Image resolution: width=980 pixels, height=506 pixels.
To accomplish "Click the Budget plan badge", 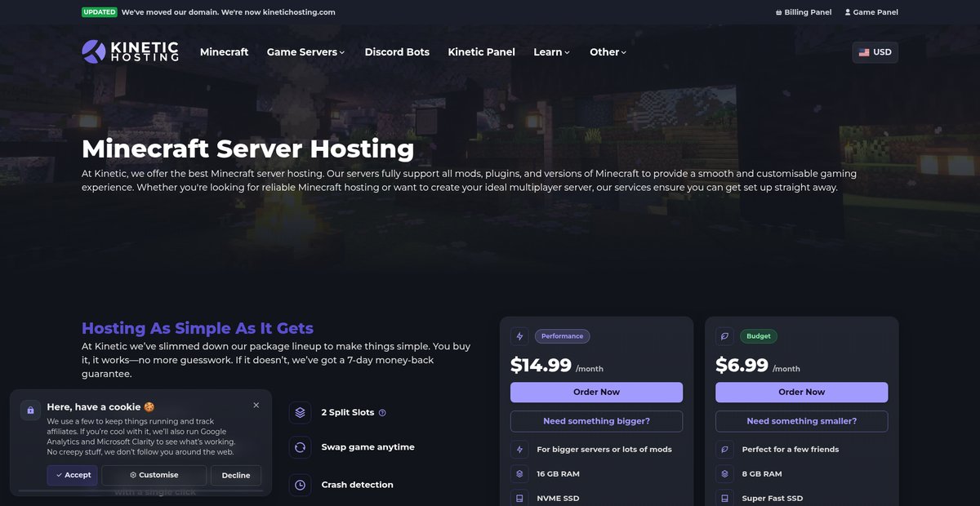I will pyautogui.click(x=759, y=336).
